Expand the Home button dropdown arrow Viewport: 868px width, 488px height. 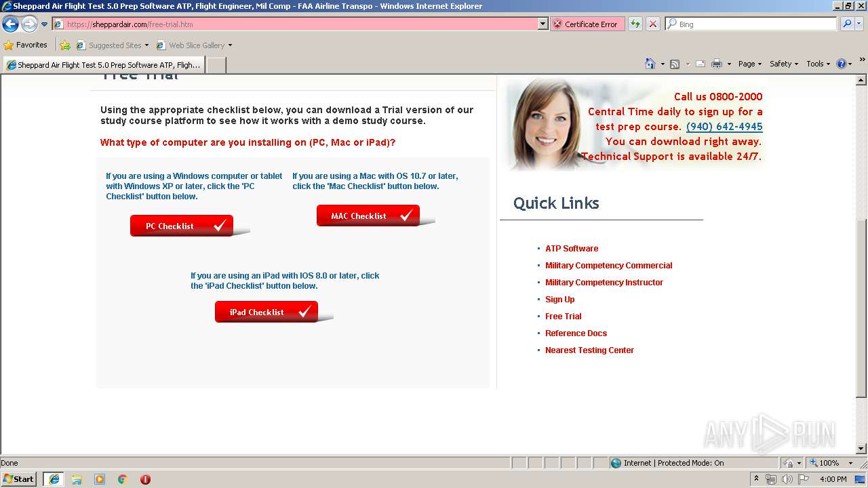pyautogui.click(x=663, y=64)
